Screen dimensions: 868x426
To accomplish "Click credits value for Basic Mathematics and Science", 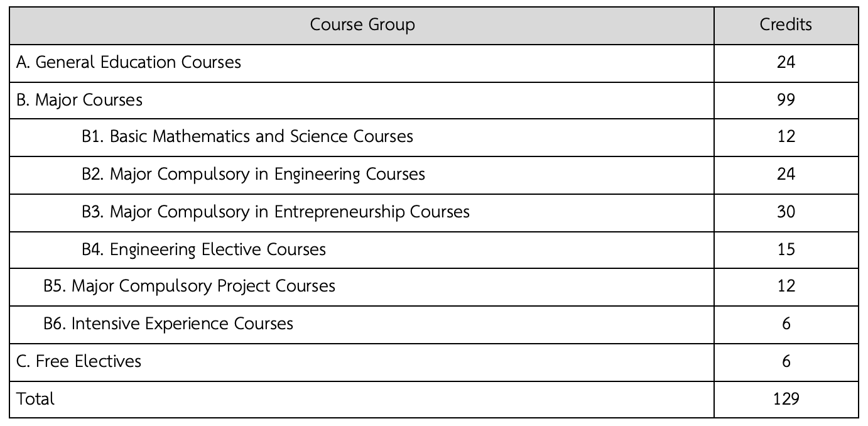I will (x=786, y=136).
